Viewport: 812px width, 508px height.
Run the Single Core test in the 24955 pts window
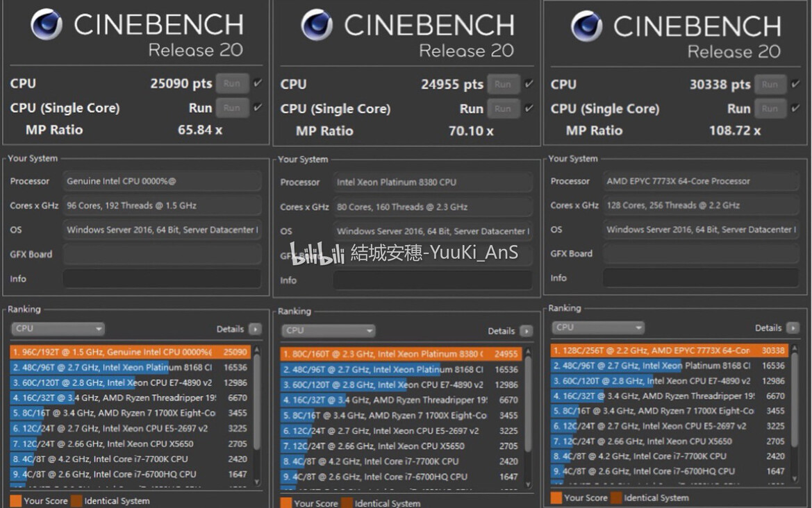[503, 109]
